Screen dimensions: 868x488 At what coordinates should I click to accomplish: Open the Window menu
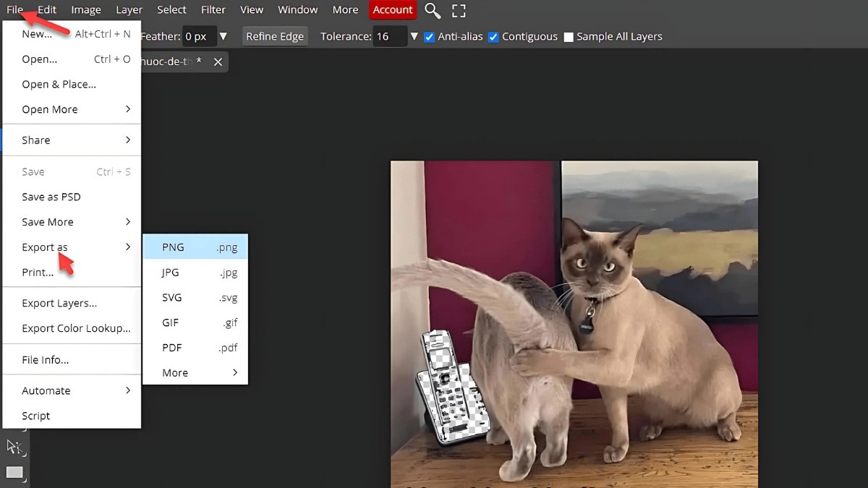coord(298,10)
